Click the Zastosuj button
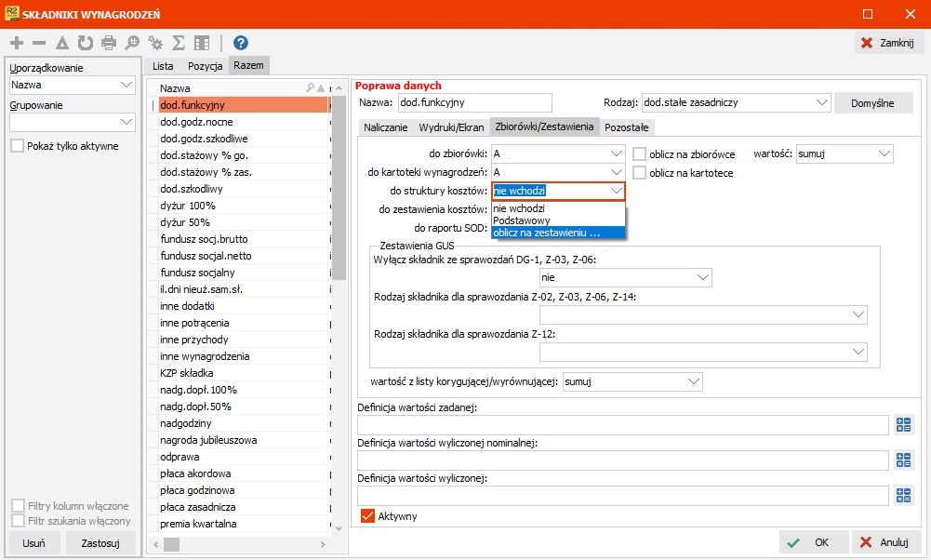This screenshot has width=931, height=560. [x=100, y=542]
